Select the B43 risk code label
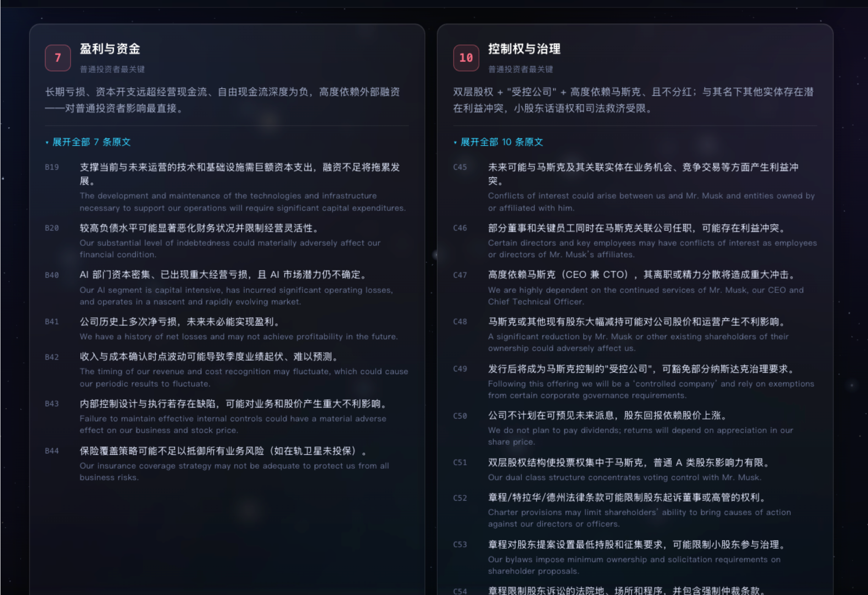The image size is (868, 595). point(52,404)
